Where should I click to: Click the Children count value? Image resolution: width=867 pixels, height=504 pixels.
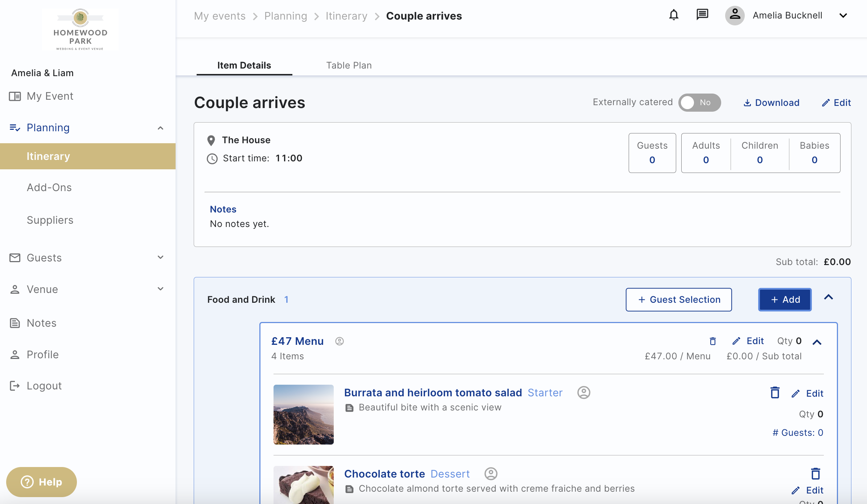click(760, 160)
